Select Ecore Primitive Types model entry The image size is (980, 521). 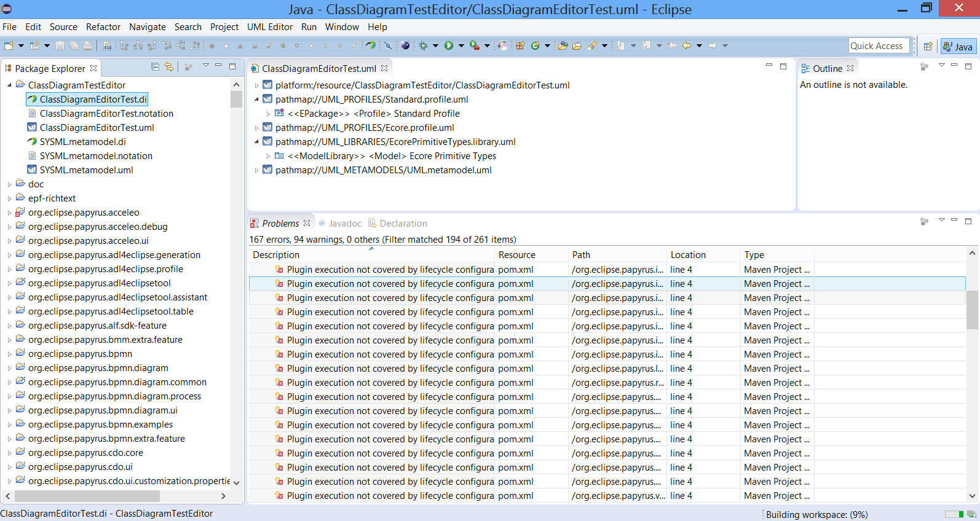392,155
